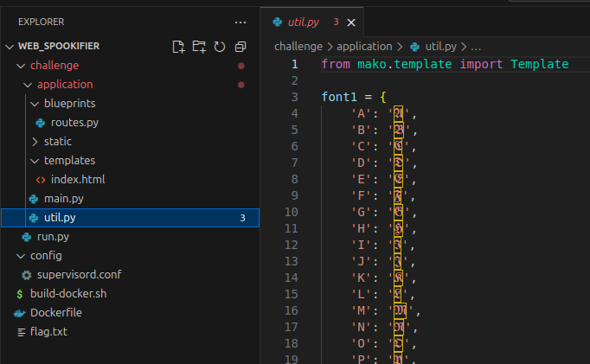
Task: Click the mako.template module name
Action: [405, 64]
